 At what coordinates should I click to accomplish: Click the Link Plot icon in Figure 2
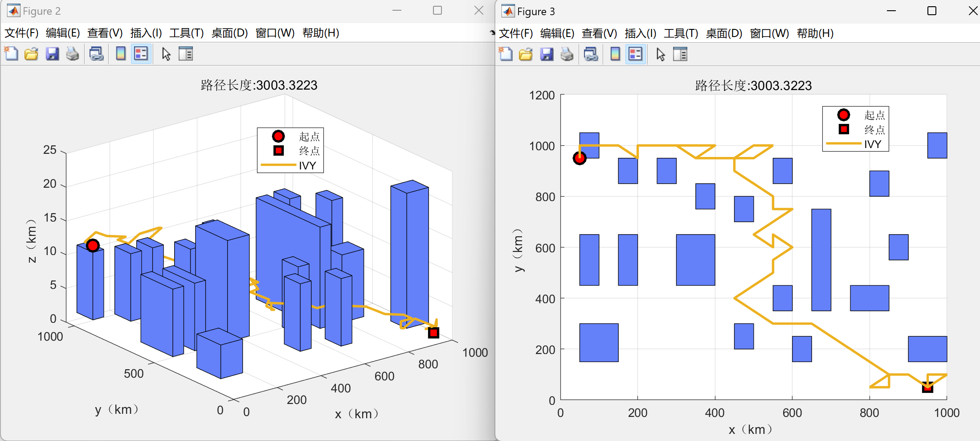point(96,54)
